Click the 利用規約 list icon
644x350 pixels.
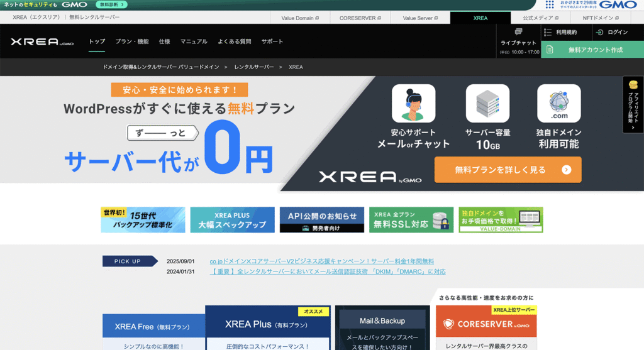pos(548,32)
